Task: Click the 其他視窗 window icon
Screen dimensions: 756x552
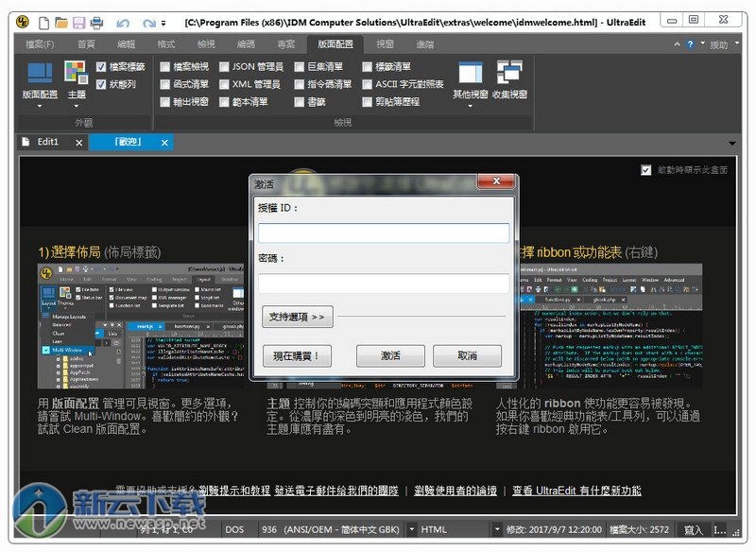Action: [x=470, y=73]
